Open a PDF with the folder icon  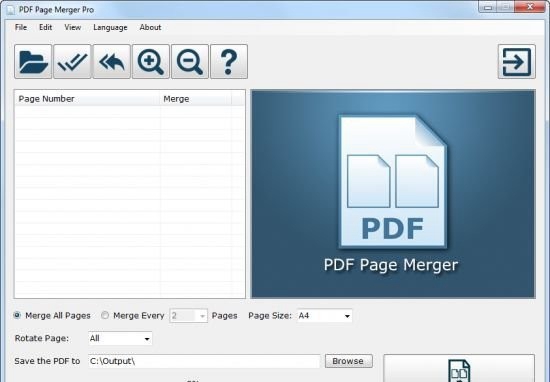pyautogui.click(x=33, y=61)
